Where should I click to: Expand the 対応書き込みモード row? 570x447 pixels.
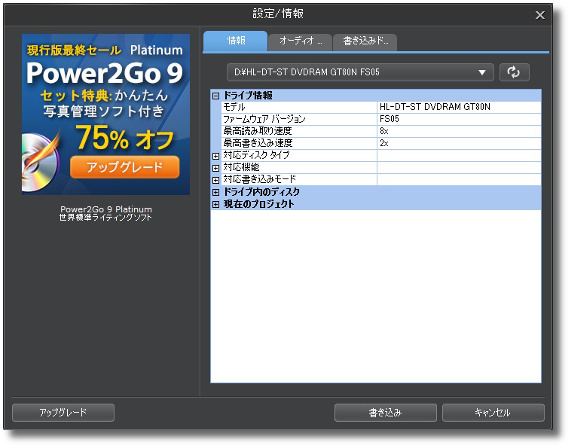point(216,180)
